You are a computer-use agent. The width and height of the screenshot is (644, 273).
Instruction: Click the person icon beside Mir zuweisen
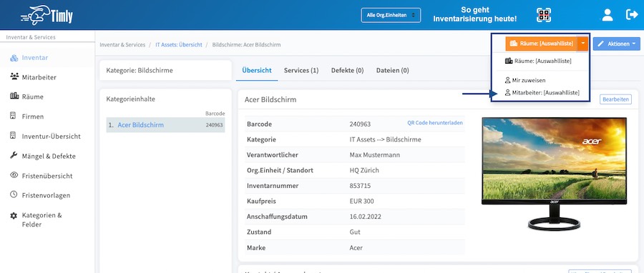click(507, 80)
